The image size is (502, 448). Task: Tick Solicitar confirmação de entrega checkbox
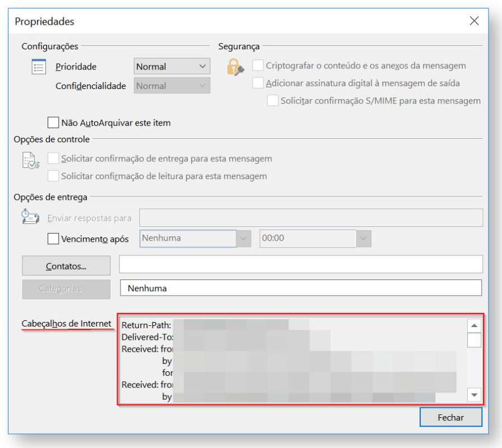coord(53,158)
